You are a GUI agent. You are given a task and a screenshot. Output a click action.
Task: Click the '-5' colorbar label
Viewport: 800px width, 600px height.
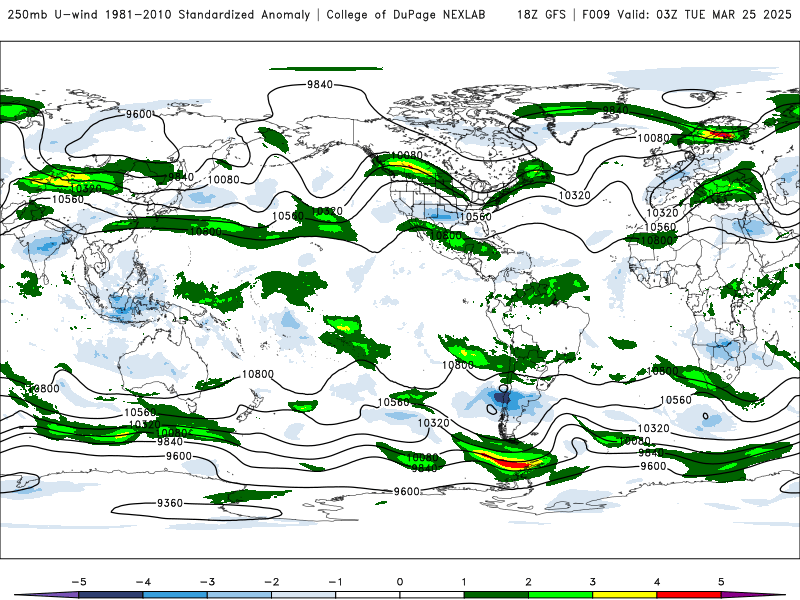79,582
